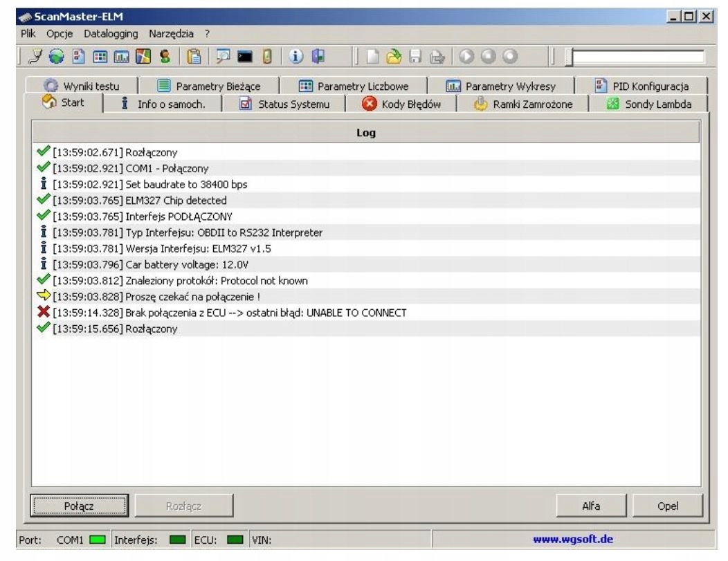Viewport: 728px width, 561px height.
Task: Click the traffic light figure toolbar icon
Action: pyautogui.click(x=165, y=56)
